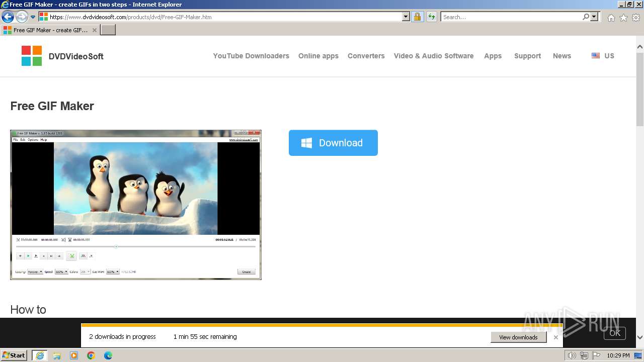Viewport: 644px width, 362px height.
Task: Click the Internet Explorer taskbar icon
Action: click(x=40, y=355)
